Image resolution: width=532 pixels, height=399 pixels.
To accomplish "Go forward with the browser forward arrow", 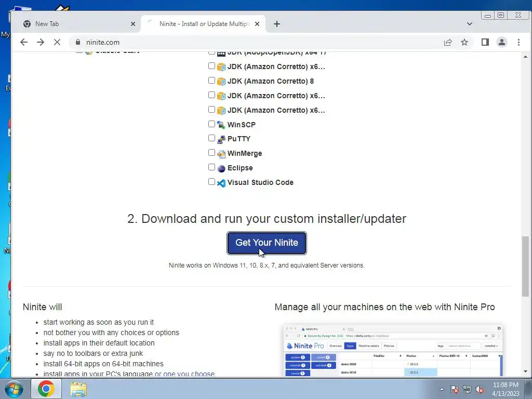I will click(x=41, y=43).
